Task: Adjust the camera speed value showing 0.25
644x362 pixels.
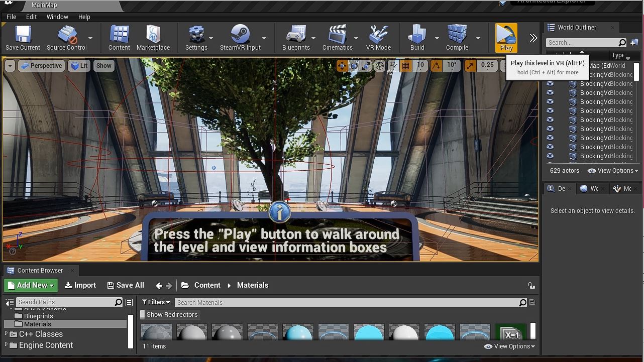Action: pyautogui.click(x=488, y=65)
